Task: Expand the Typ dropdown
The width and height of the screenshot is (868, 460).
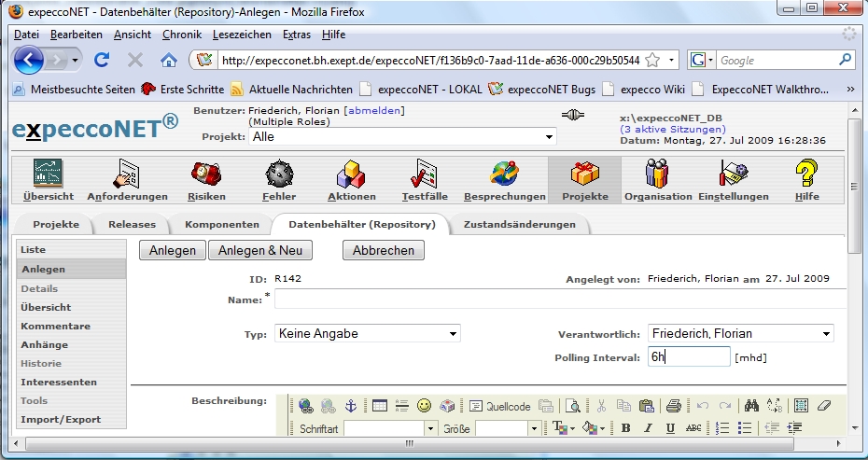Action: click(x=367, y=333)
